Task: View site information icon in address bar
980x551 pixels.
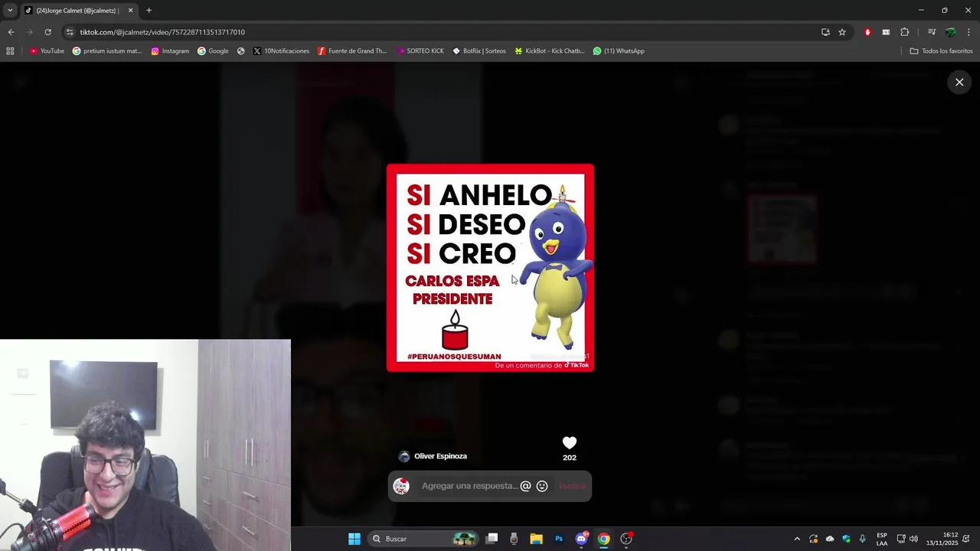Action: point(70,32)
